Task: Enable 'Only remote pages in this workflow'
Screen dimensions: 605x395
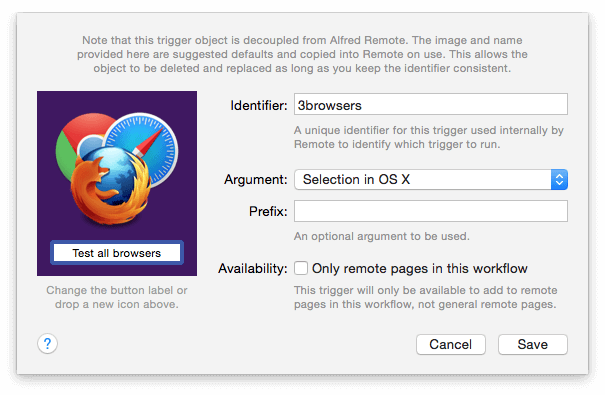Action: 301,268
